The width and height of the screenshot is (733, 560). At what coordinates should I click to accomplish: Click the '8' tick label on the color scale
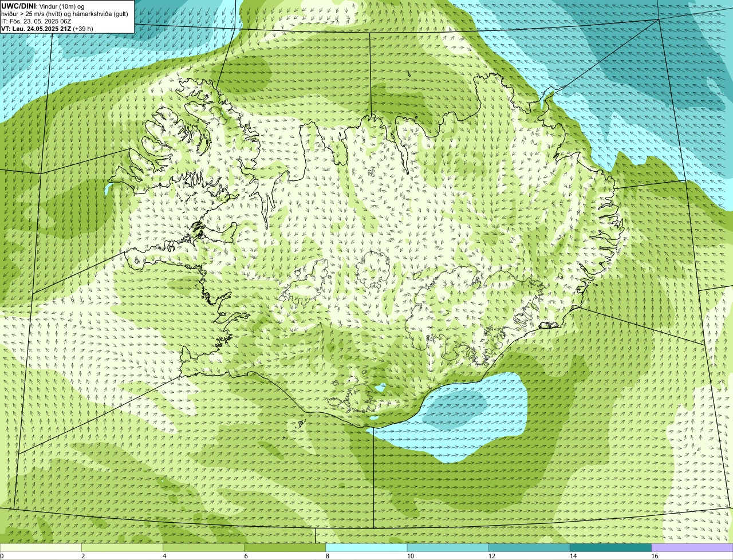328,556
